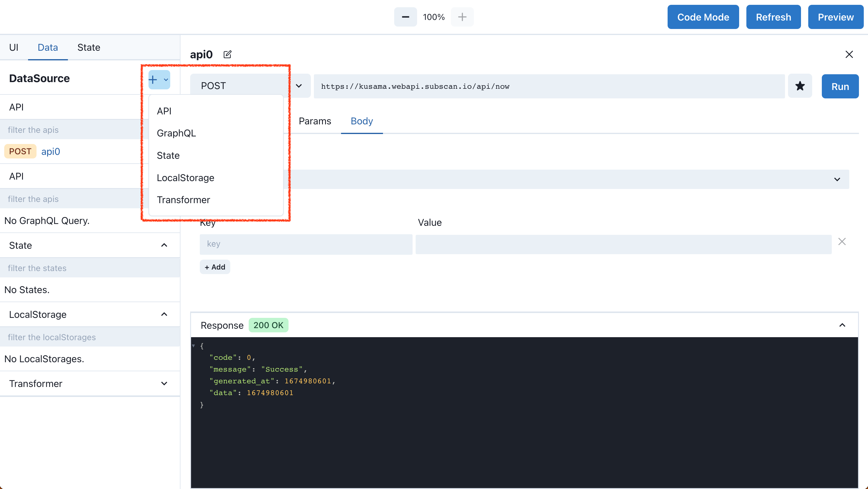Click the request URL input field
This screenshot has height=489, width=868.
[549, 86]
